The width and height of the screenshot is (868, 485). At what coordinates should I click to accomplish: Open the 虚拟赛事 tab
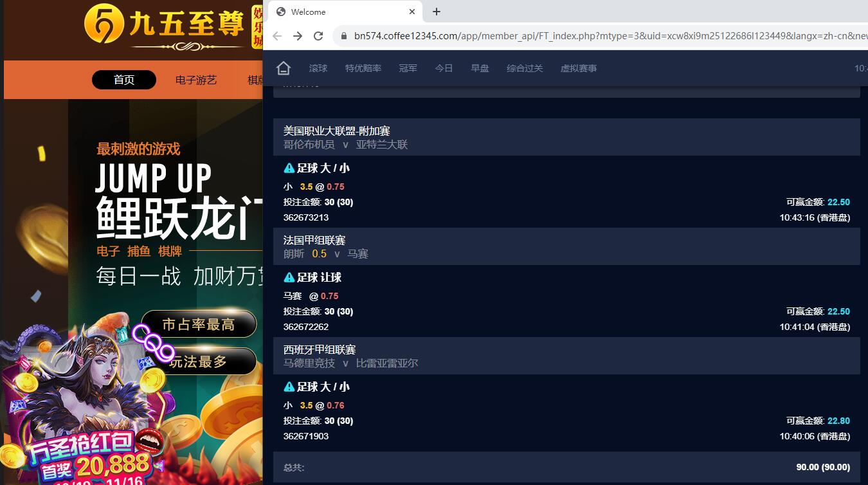(x=579, y=68)
